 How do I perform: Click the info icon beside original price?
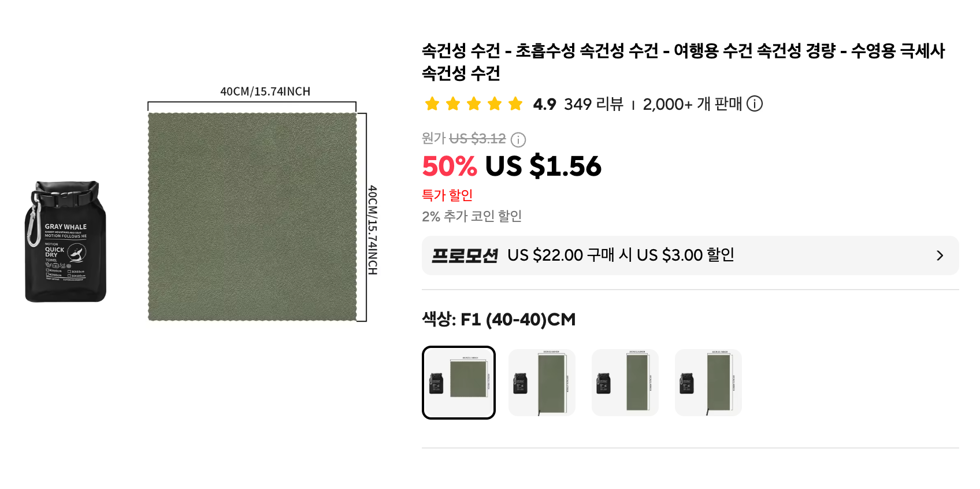(518, 139)
